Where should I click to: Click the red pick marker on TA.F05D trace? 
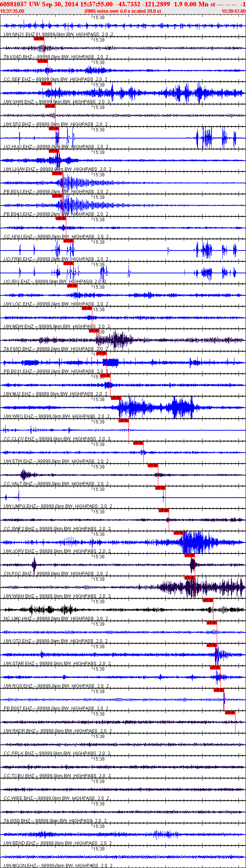click(94, 331)
